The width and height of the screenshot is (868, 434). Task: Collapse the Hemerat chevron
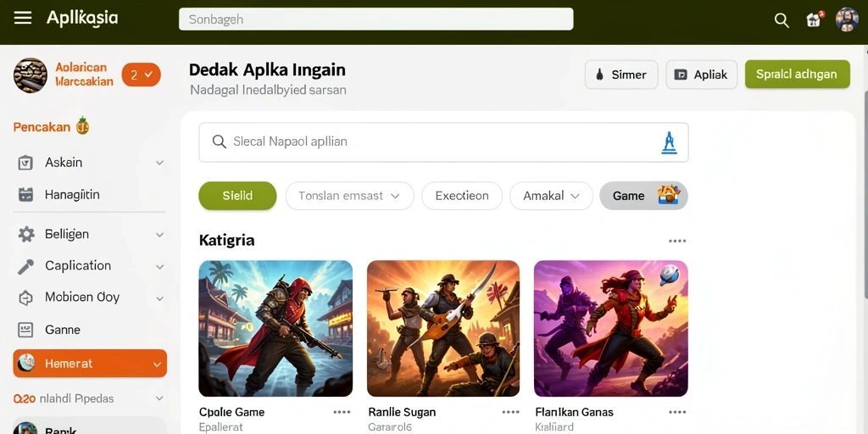[x=157, y=364]
